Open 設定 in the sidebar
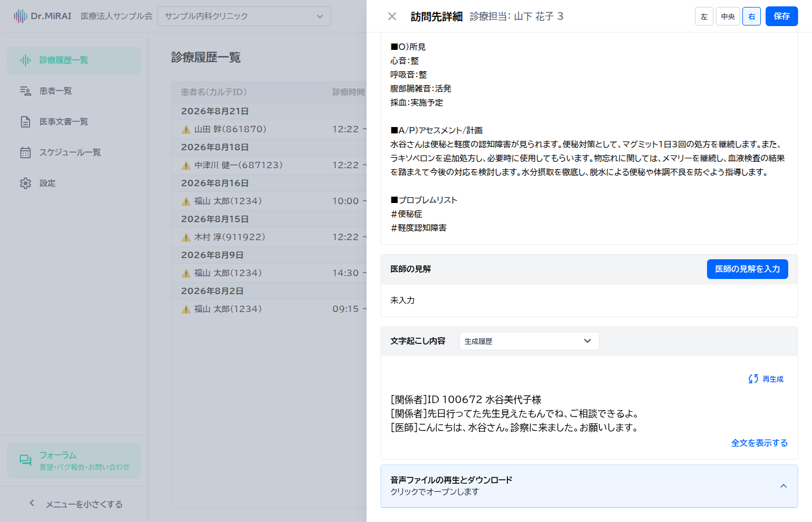 pos(74,183)
